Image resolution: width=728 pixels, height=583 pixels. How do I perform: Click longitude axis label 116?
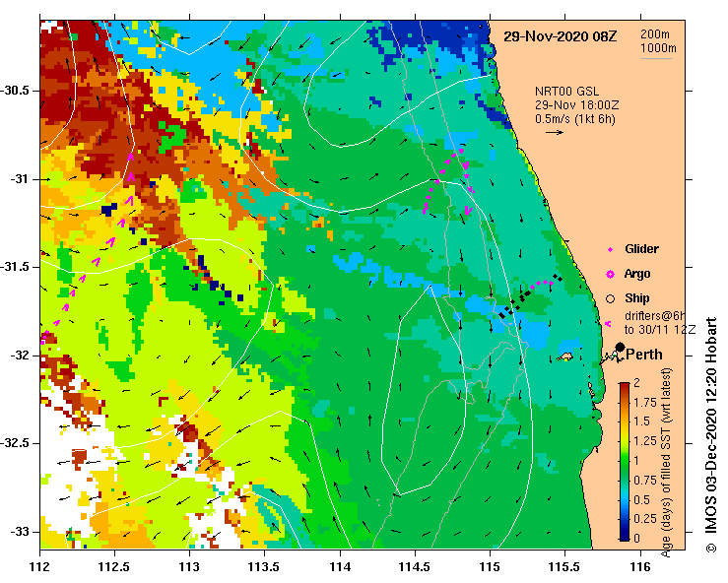pos(640,567)
